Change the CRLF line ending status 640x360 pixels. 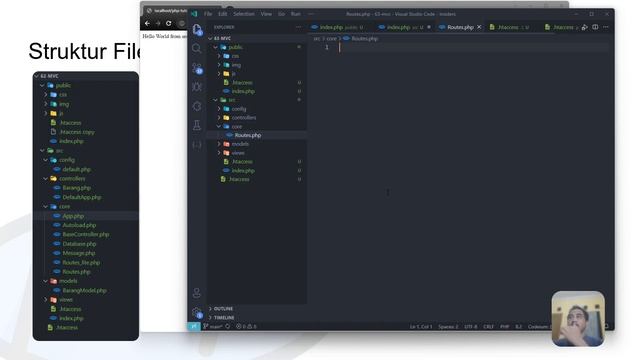(489, 327)
